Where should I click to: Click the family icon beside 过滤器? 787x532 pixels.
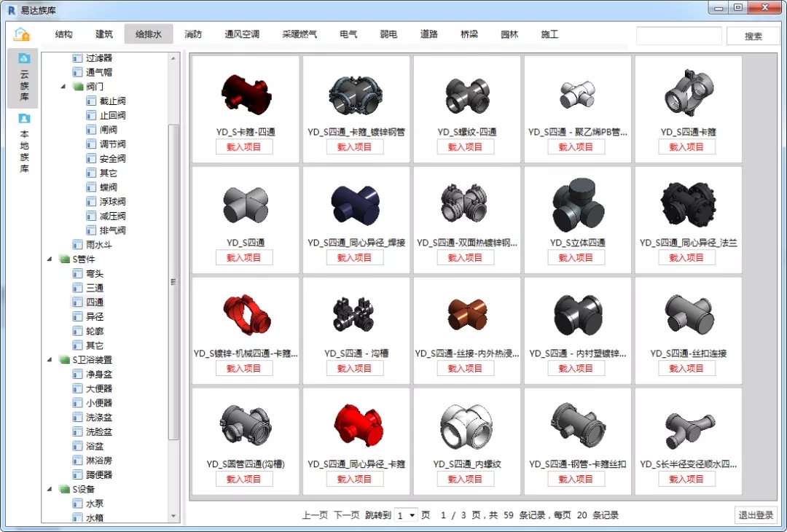(77, 58)
